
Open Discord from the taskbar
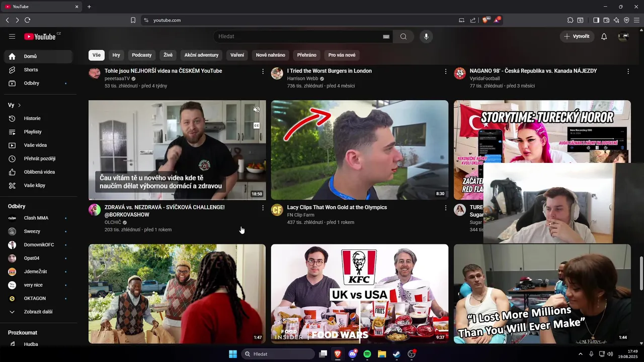tap(353, 354)
